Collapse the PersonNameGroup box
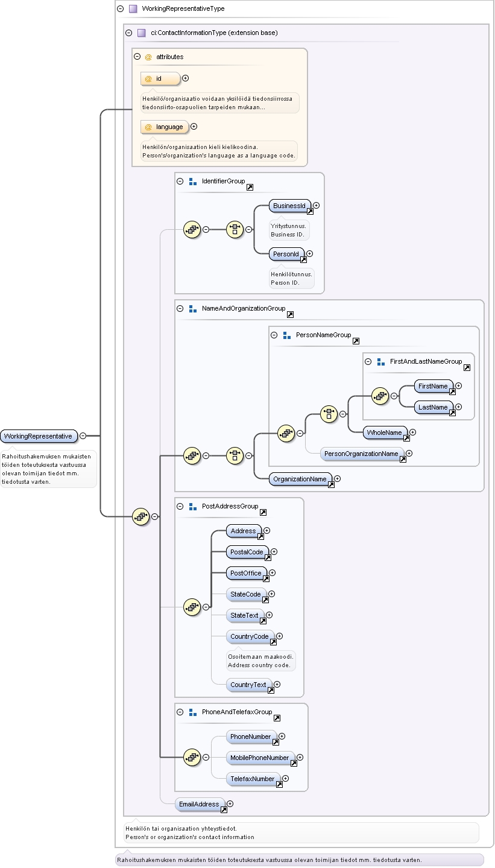This screenshot has width=495, height=868. click(274, 335)
